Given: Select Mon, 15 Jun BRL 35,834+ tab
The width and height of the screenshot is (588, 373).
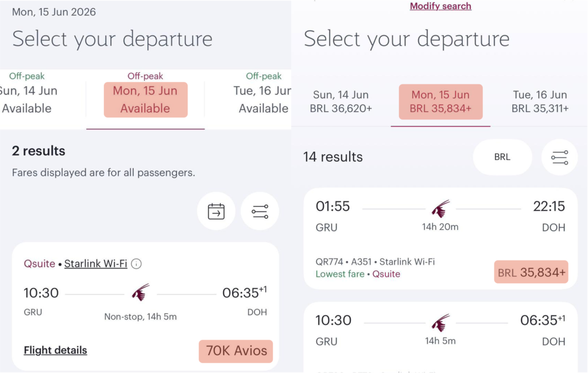Looking at the screenshot, I should click(440, 102).
